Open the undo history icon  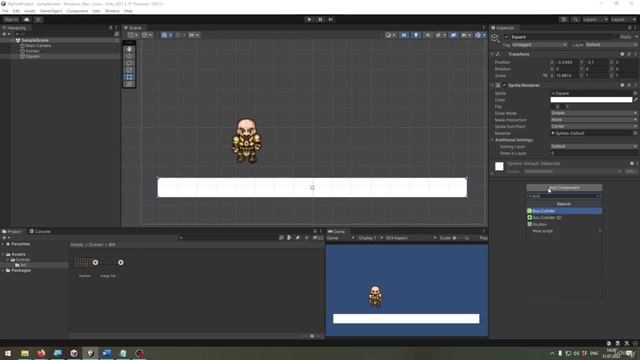[564, 19]
